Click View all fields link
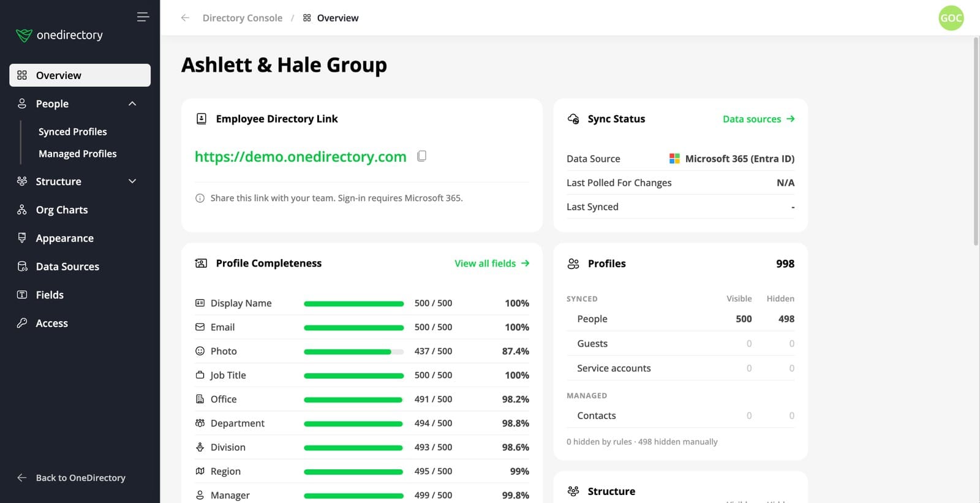The image size is (980, 503). pos(492,263)
